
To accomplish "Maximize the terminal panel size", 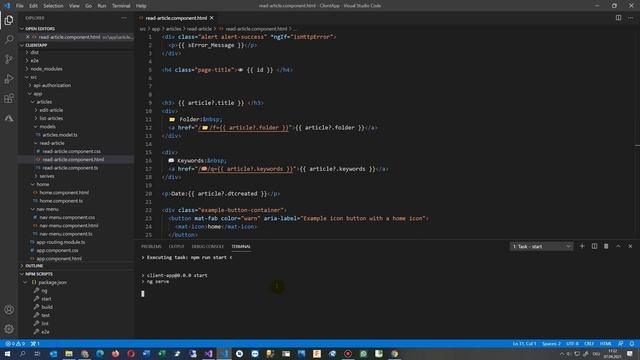I will click(618, 246).
